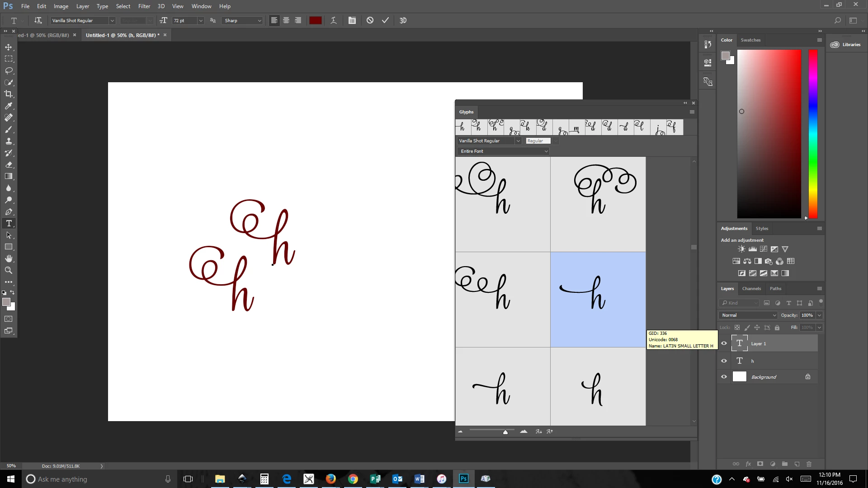Open the Filter menu
868x488 pixels.
[144, 6]
